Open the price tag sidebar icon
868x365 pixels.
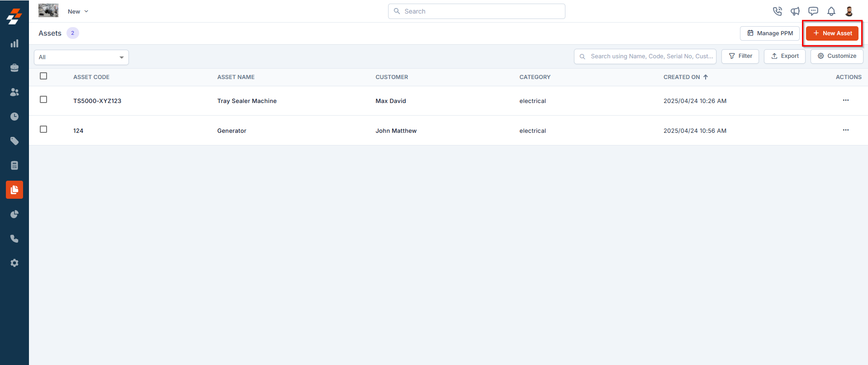[x=14, y=141]
